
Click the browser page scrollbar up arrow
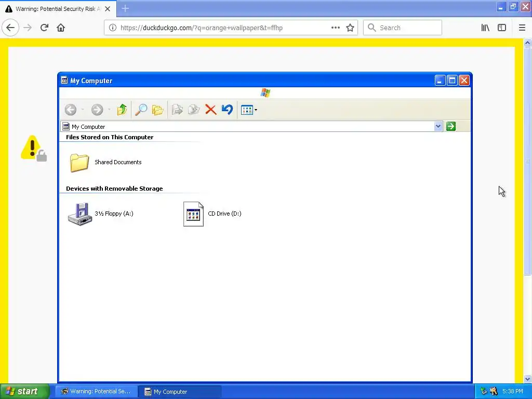[528, 43]
